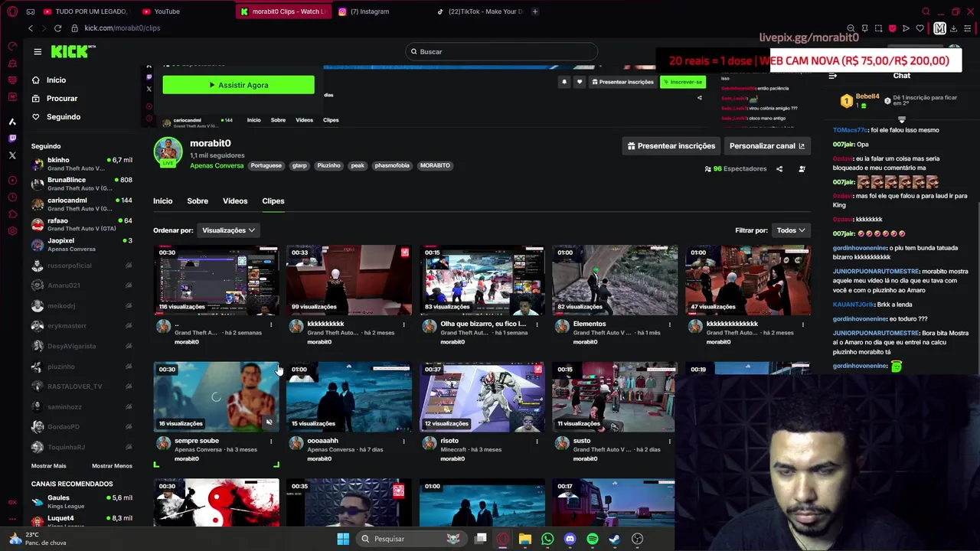Open Discord from the taskbar
Screen dimensions: 980x551
(570, 539)
